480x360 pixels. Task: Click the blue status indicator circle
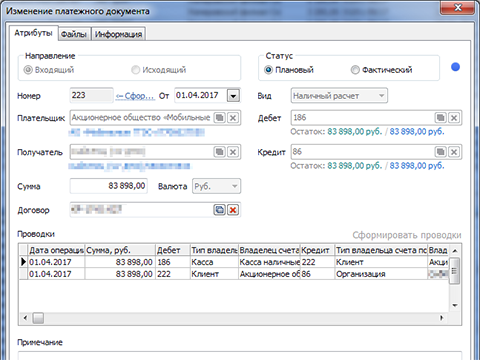coord(455,67)
